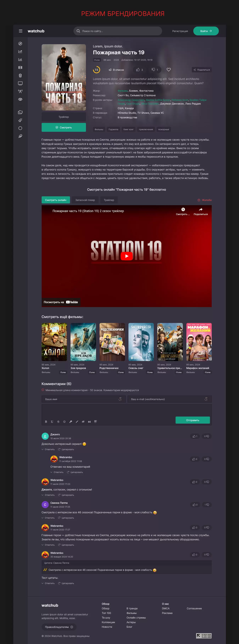Like Джанго's comment

195,436
